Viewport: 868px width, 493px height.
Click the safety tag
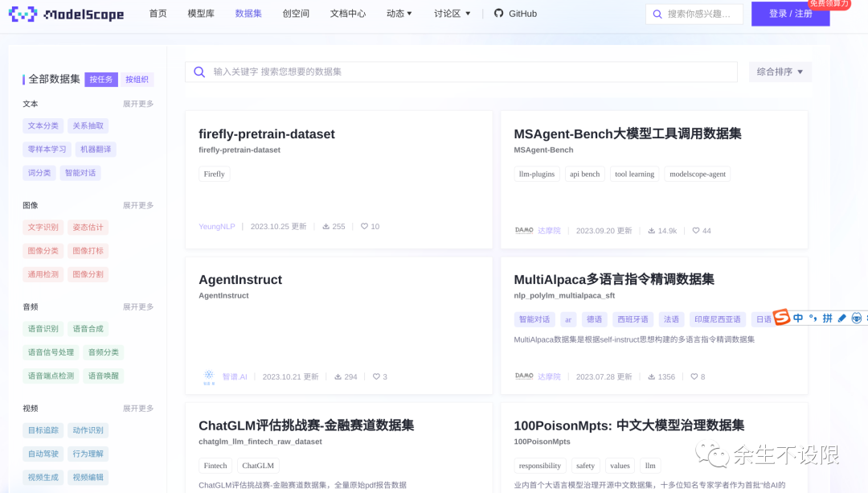[585, 466]
